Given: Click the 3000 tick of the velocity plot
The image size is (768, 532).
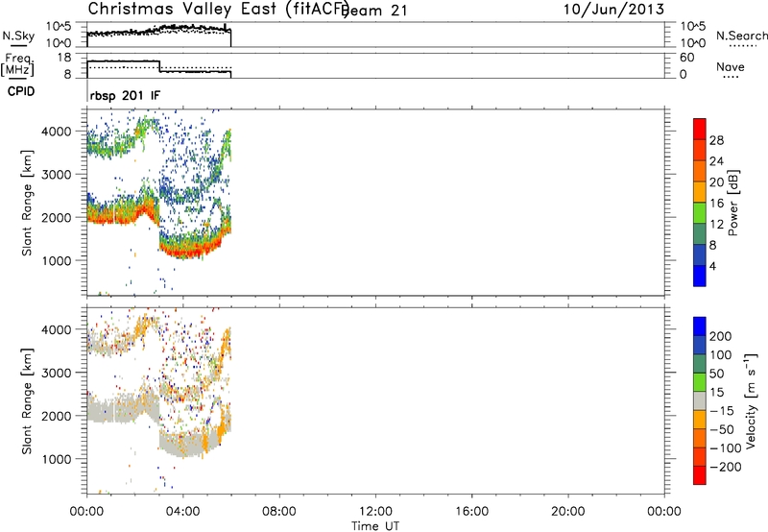Looking at the screenshot, I should tap(57, 373).
